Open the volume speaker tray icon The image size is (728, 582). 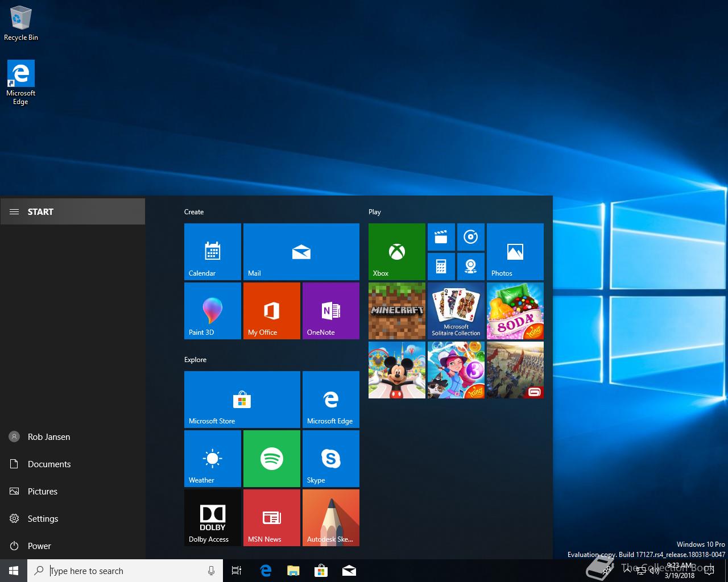[x=655, y=571]
